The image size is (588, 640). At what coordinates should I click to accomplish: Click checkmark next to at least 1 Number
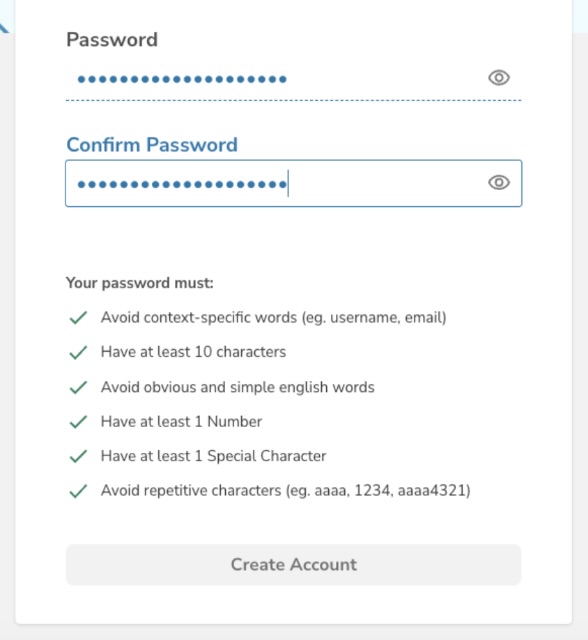tap(78, 422)
